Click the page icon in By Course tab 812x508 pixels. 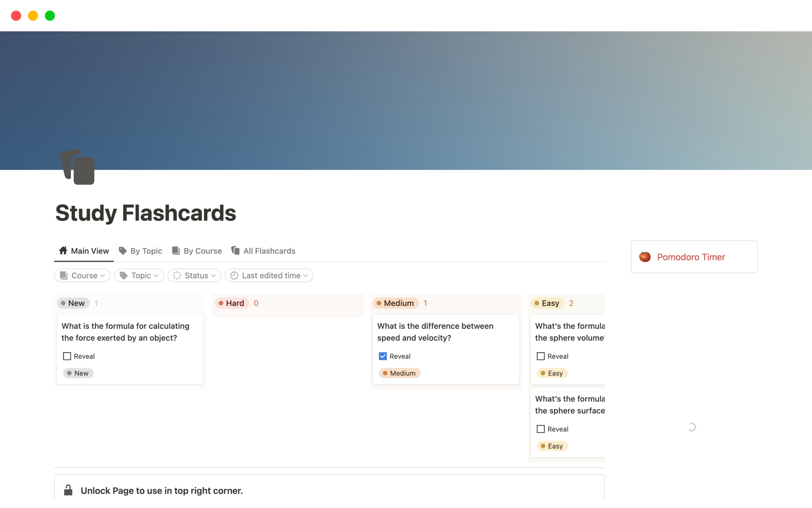[176, 251]
